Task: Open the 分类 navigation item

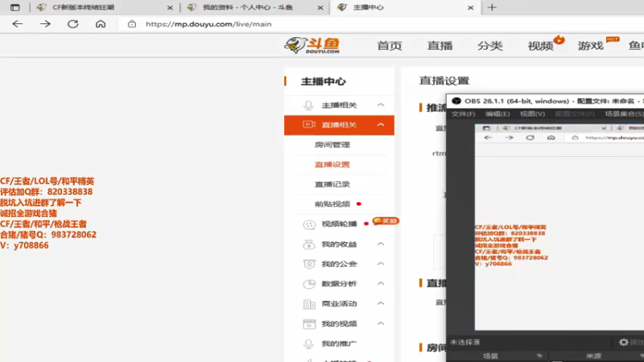Action: tap(489, 46)
